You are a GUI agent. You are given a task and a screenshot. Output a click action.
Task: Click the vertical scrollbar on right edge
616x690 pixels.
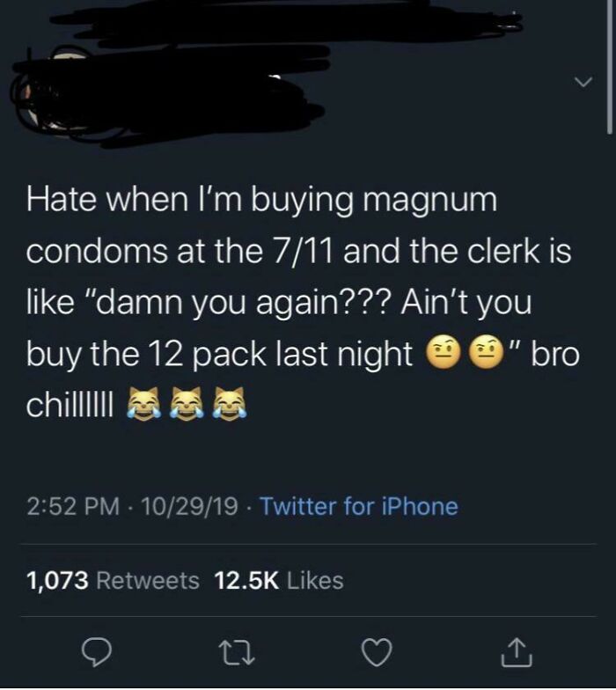pyautogui.click(x=610, y=66)
